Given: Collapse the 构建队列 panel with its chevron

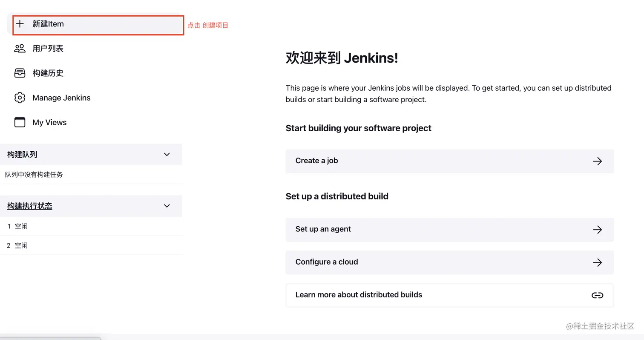Looking at the screenshot, I should (x=167, y=154).
